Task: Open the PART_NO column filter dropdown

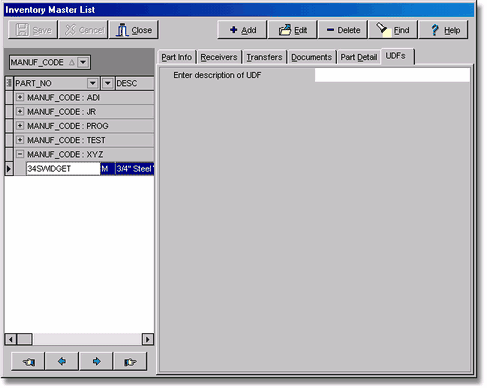Action: (92, 83)
